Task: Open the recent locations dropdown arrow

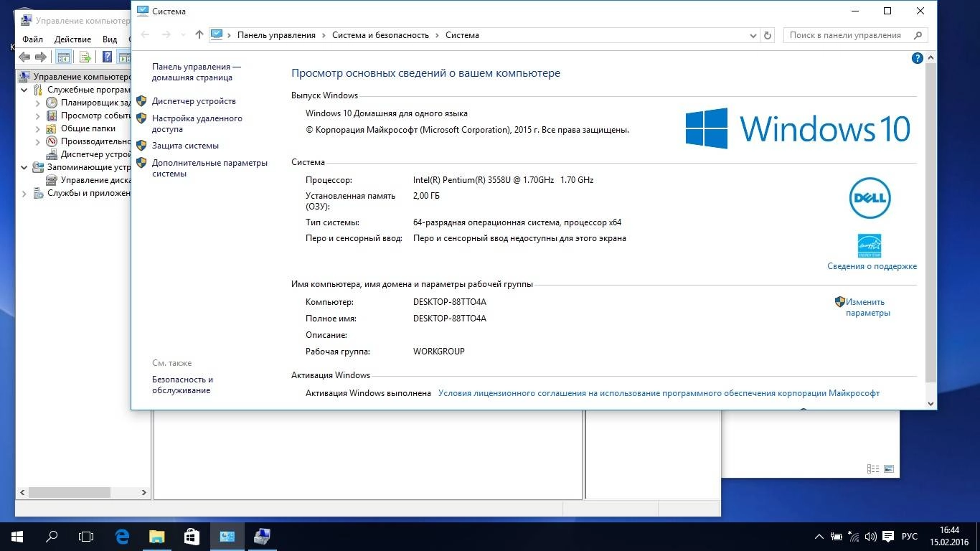Action: [183, 35]
